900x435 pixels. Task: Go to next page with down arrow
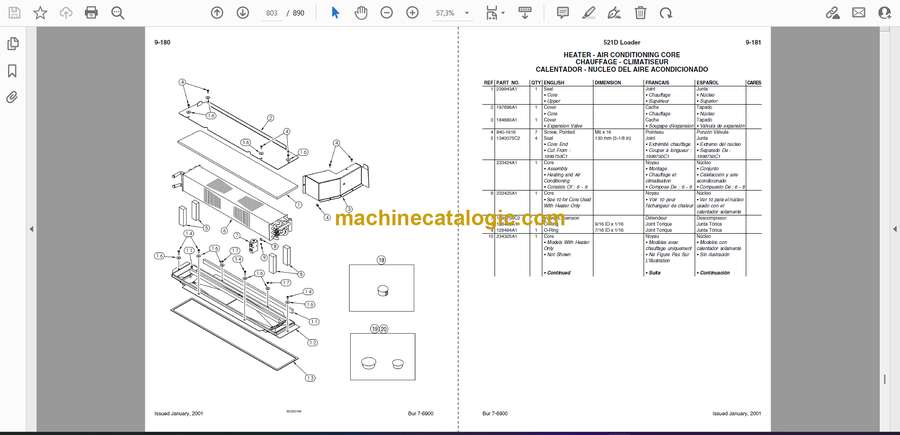[x=243, y=13]
